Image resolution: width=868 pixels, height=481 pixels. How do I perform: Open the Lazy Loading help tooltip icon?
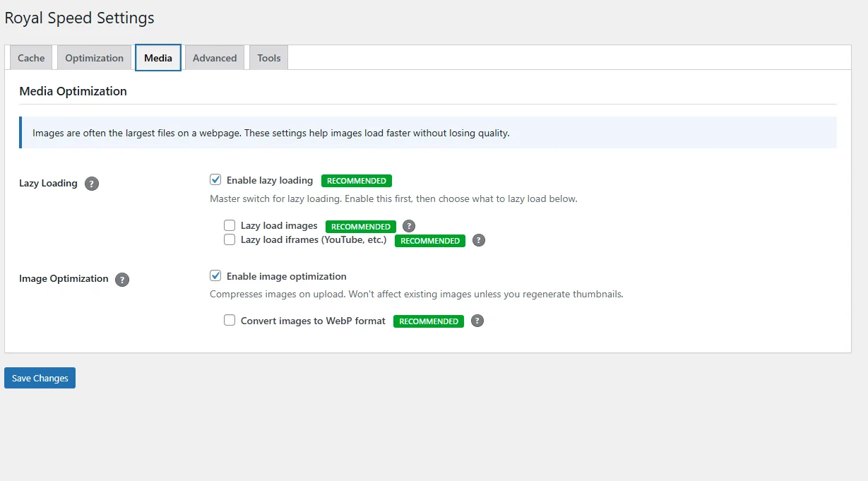91,184
